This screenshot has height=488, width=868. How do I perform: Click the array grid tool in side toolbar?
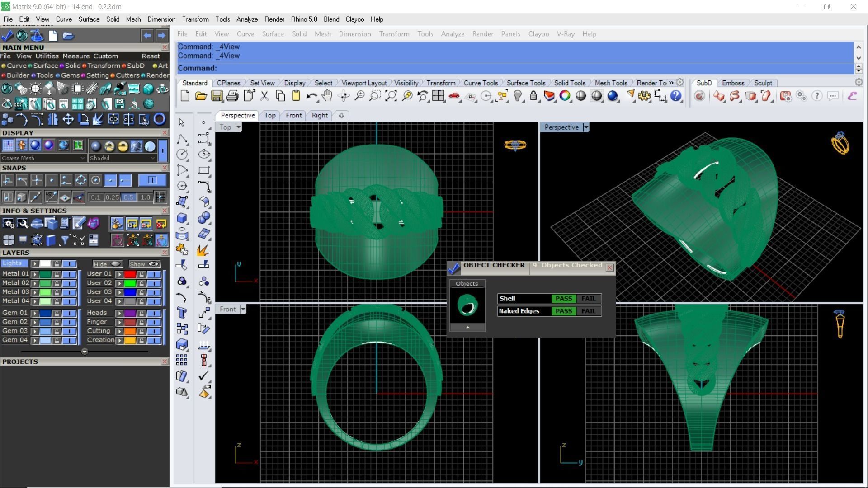pyautogui.click(x=182, y=360)
